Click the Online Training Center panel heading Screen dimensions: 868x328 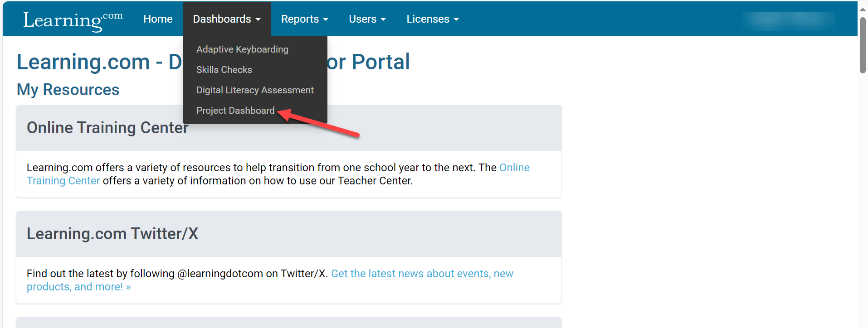[107, 128]
